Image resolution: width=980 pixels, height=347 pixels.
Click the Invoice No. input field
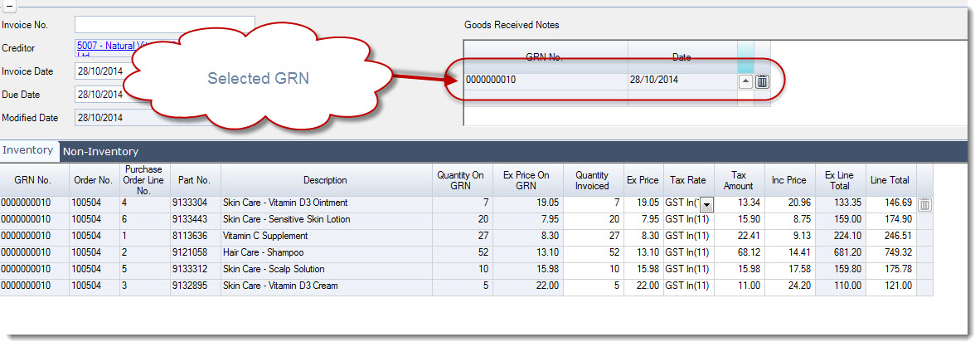(x=165, y=24)
